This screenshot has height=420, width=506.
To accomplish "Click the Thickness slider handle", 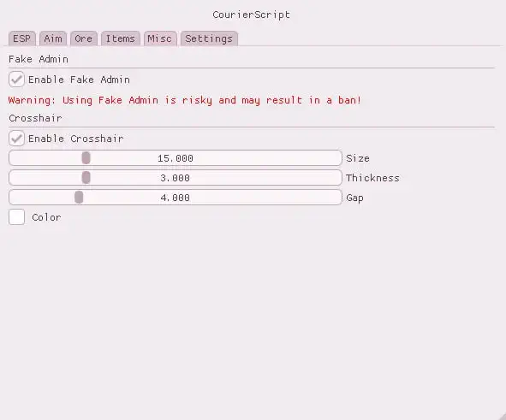I will (86, 178).
